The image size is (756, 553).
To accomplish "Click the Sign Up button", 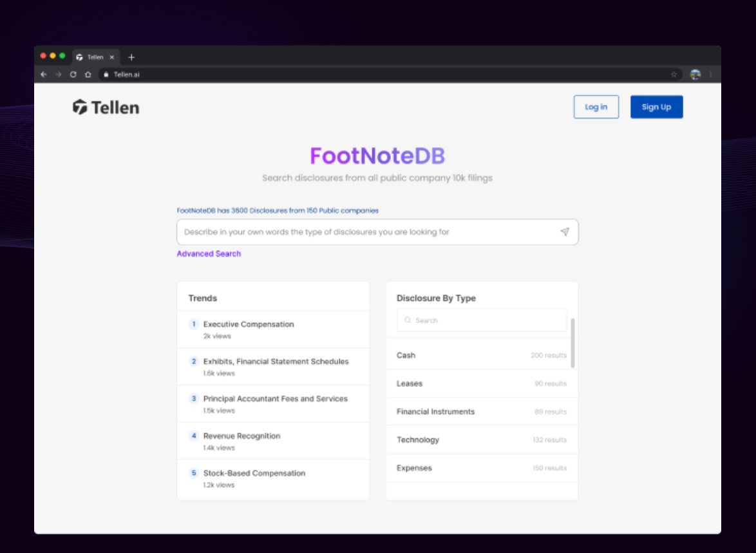I will [x=656, y=106].
